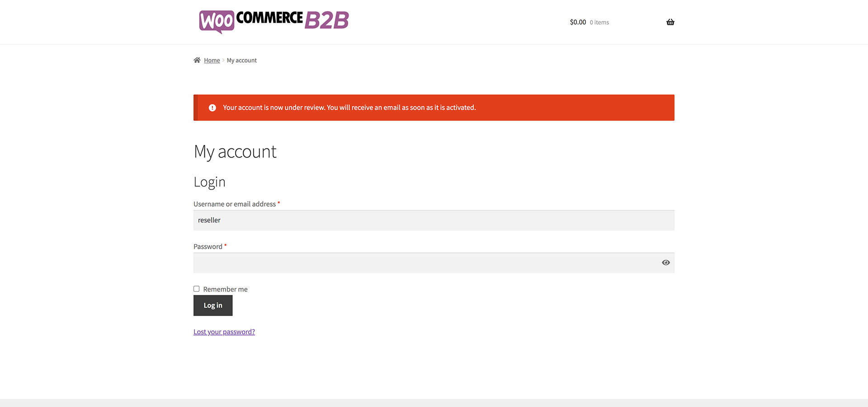Click the 0 items cart count
This screenshot has height=407, width=868.
click(599, 23)
